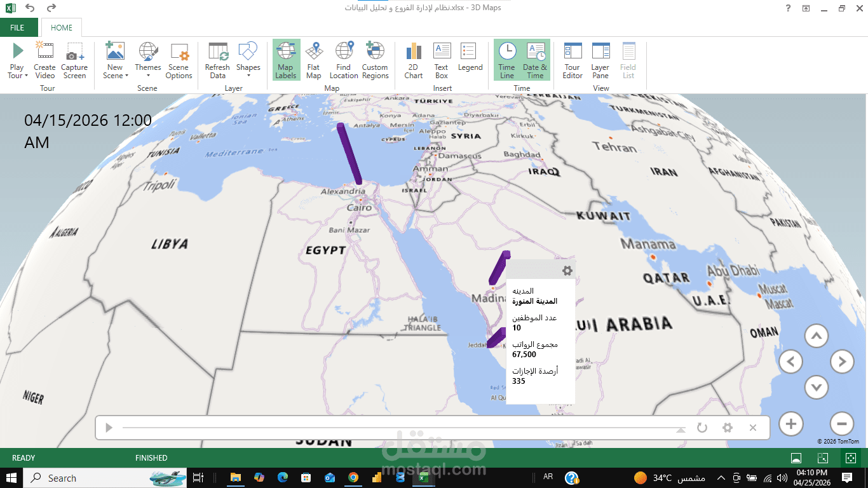Open the notification center icon
Image resolution: width=868 pixels, height=488 pixels.
point(847,478)
